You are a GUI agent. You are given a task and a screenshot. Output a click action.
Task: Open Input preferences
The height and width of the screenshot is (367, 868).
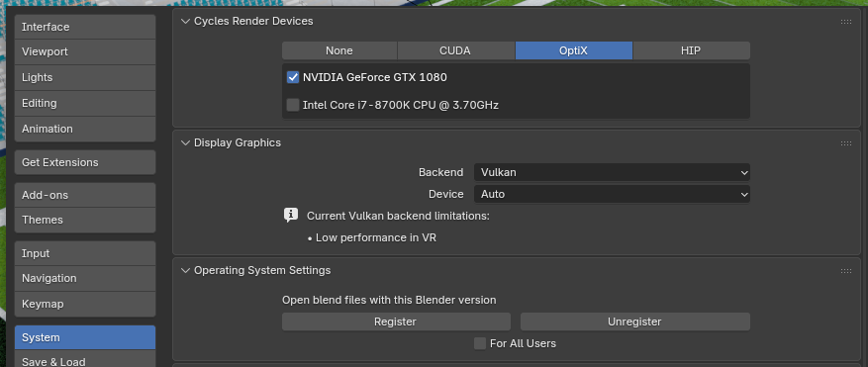(85, 253)
